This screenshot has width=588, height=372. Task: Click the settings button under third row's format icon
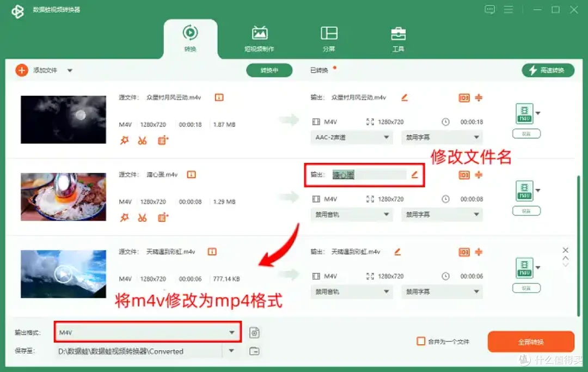526,288
